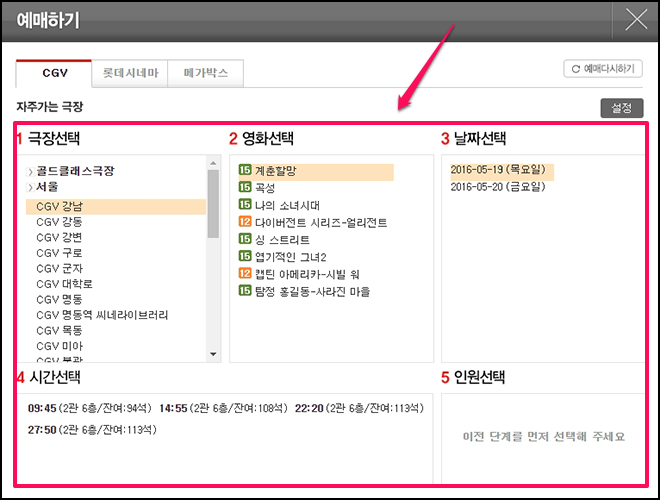Click the 예매다시하기 reset button

tap(603, 69)
